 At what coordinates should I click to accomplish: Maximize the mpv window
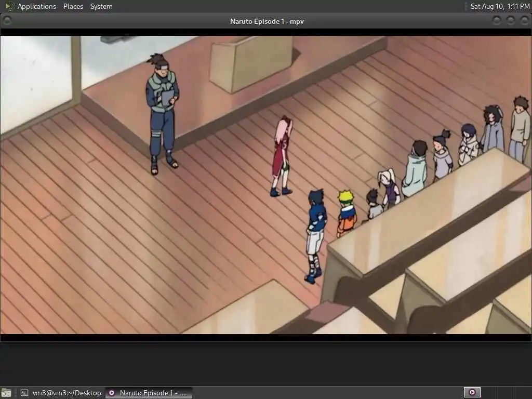[x=510, y=21]
